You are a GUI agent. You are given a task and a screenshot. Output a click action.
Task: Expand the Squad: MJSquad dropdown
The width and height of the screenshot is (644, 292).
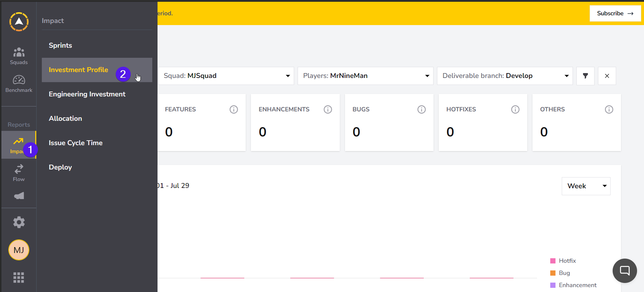(x=226, y=76)
